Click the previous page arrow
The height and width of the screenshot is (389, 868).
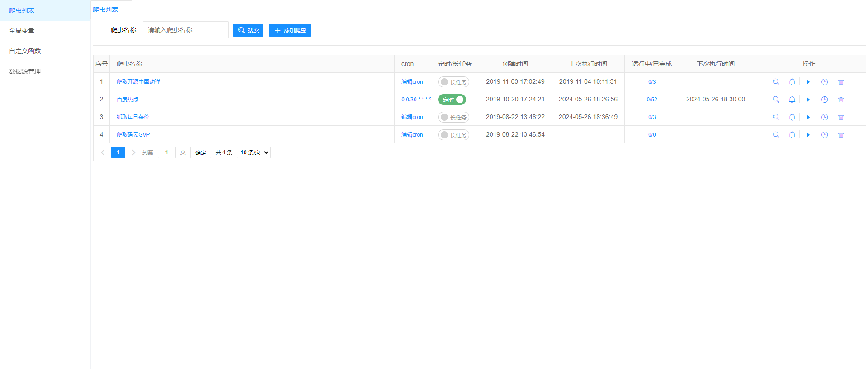pyautogui.click(x=103, y=152)
